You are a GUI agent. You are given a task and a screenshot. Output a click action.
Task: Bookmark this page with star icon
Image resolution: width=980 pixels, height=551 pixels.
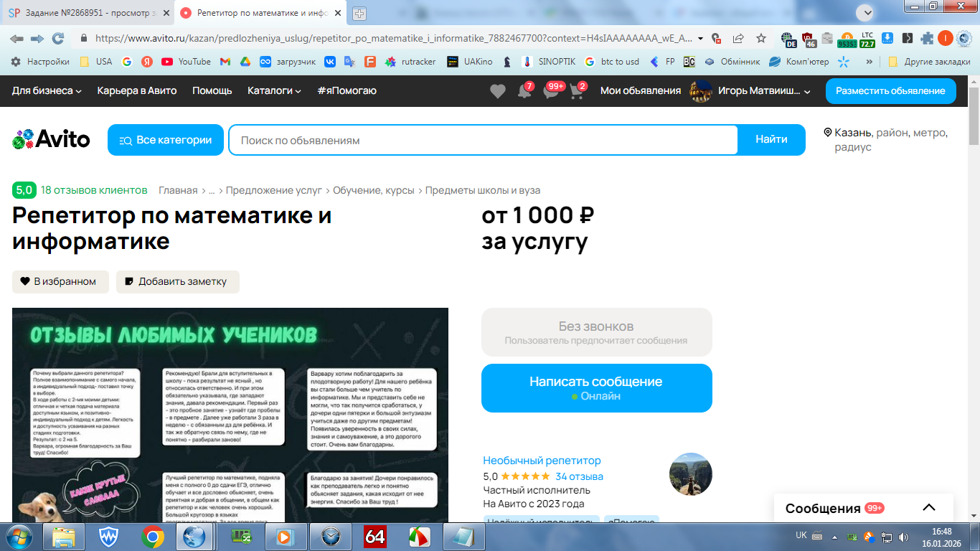coord(761,38)
